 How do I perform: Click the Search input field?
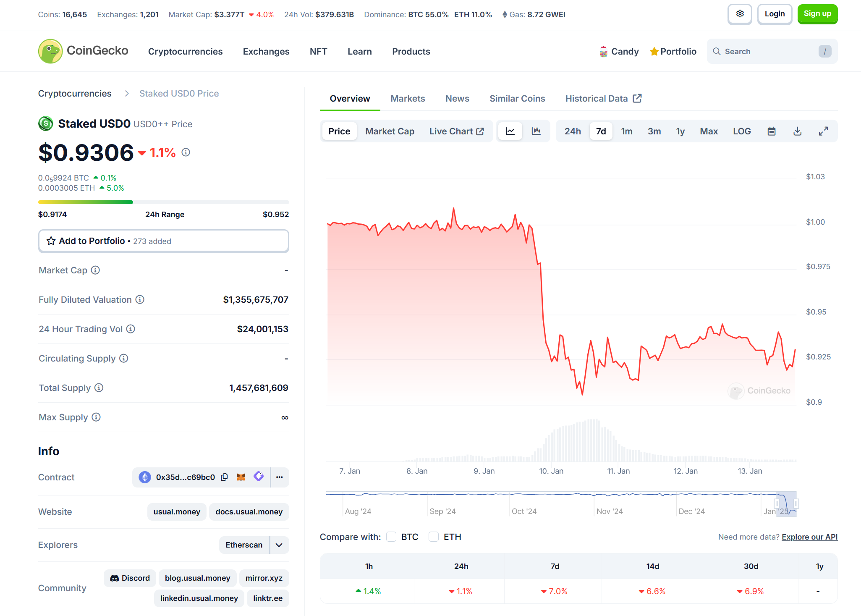coord(772,51)
